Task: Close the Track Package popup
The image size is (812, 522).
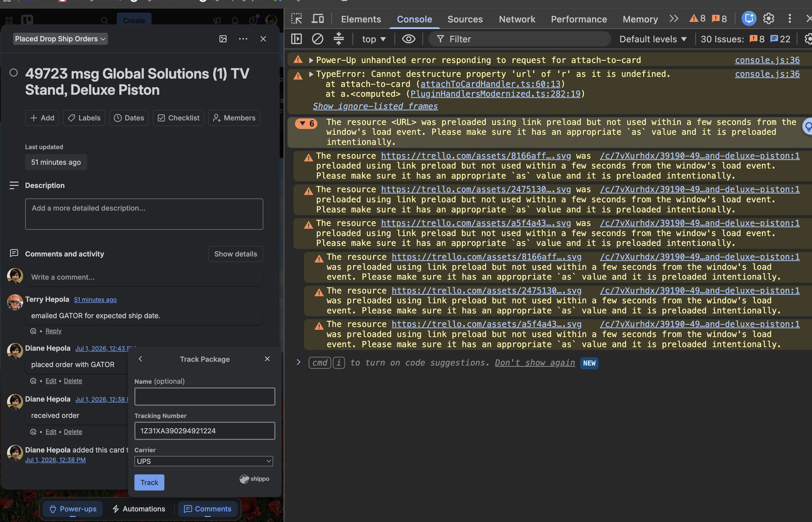Action: tap(267, 358)
